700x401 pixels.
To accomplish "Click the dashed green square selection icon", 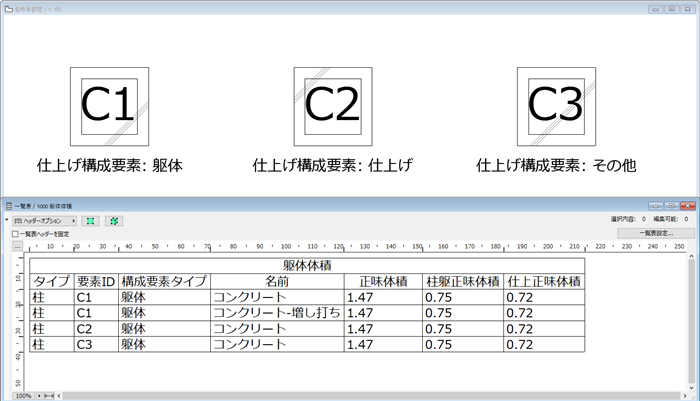I will (114, 221).
